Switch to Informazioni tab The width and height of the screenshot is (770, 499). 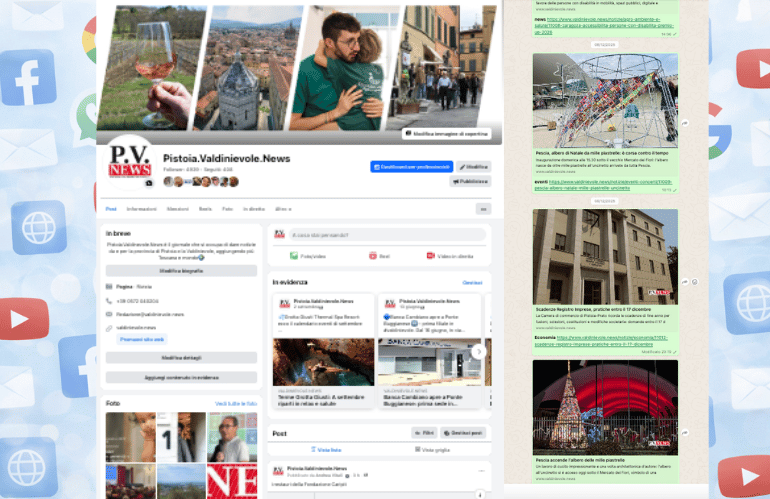pos(141,209)
